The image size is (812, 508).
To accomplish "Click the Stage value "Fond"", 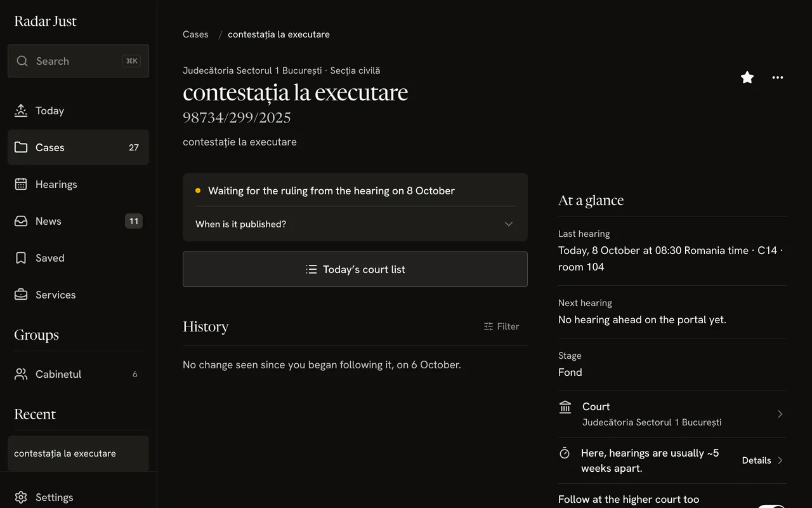I will point(570,373).
